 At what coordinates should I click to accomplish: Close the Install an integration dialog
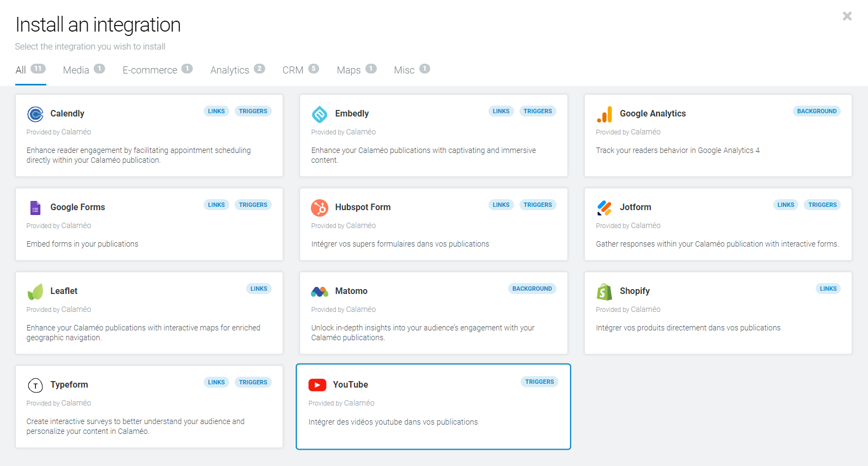click(847, 16)
